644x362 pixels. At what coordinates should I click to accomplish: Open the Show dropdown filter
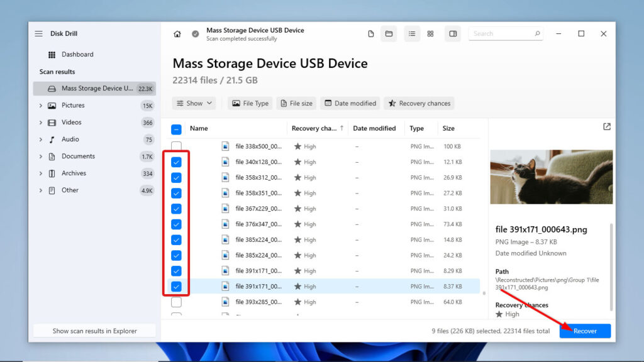194,103
